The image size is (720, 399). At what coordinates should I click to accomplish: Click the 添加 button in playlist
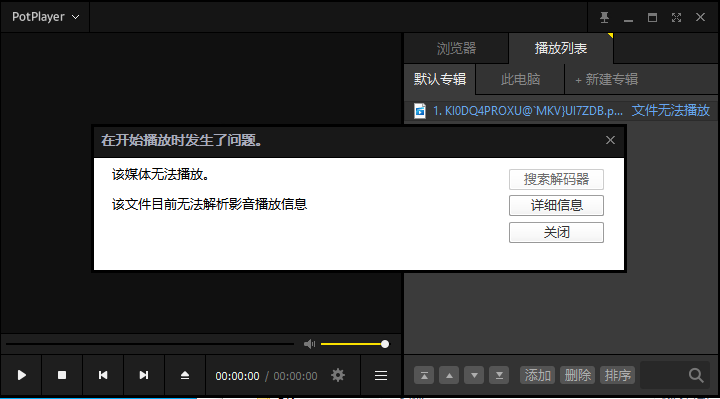click(537, 376)
